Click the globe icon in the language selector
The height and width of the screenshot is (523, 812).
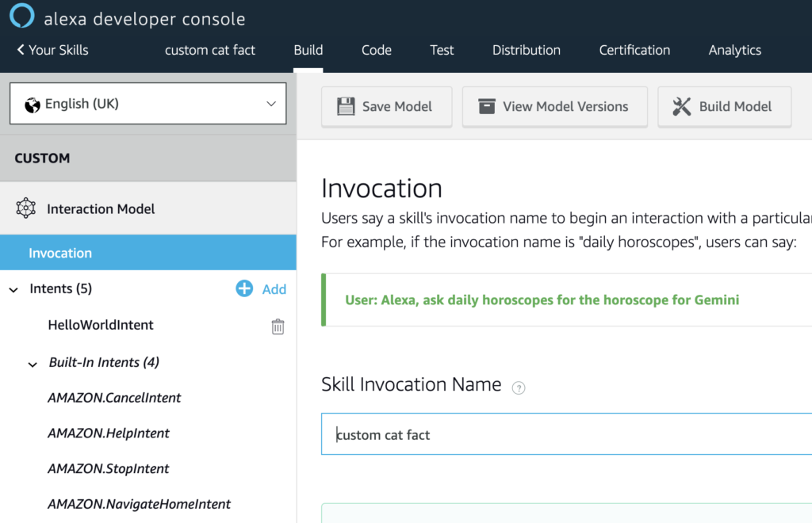point(32,105)
